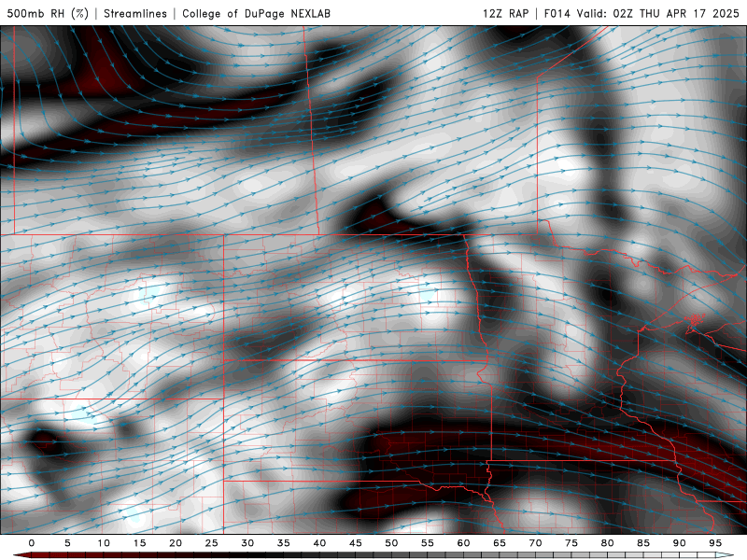Pick the 70 label on the color scale
Viewport: 747px width, 560px height.
535,543
